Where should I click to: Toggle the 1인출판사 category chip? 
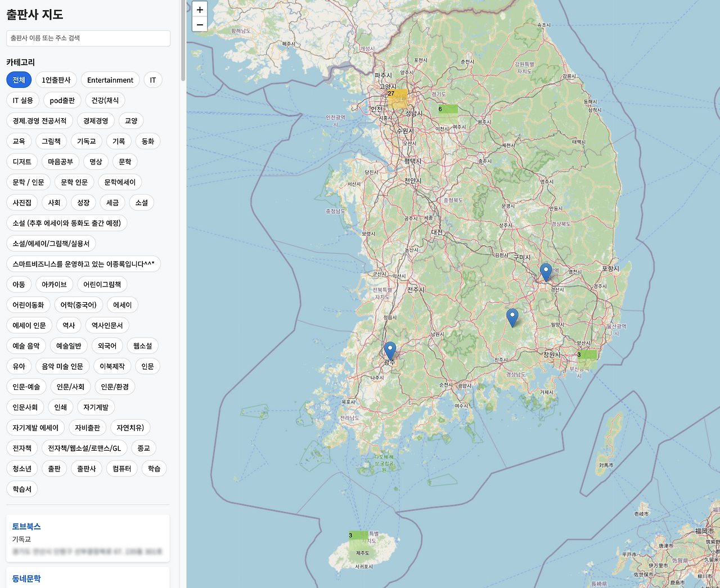pos(56,80)
